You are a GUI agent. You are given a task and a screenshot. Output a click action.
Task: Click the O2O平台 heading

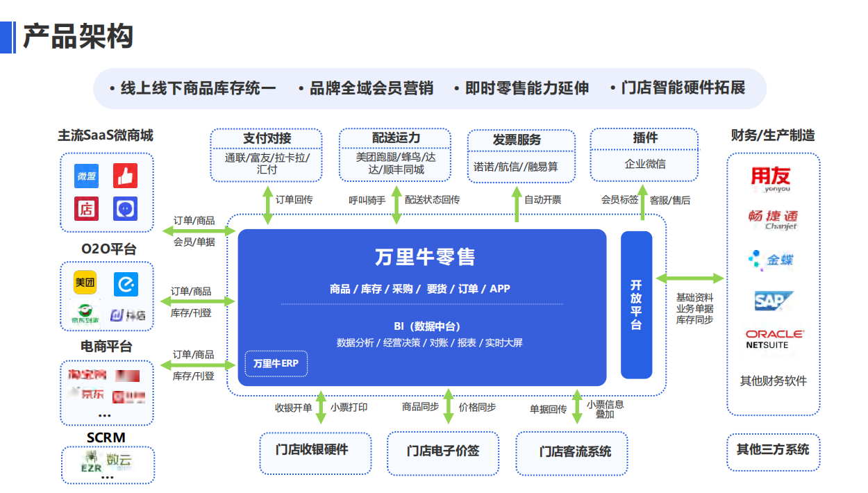(109, 249)
